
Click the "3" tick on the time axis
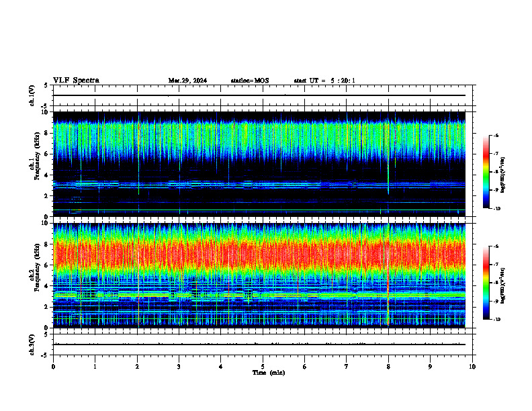(x=179, y=367)
